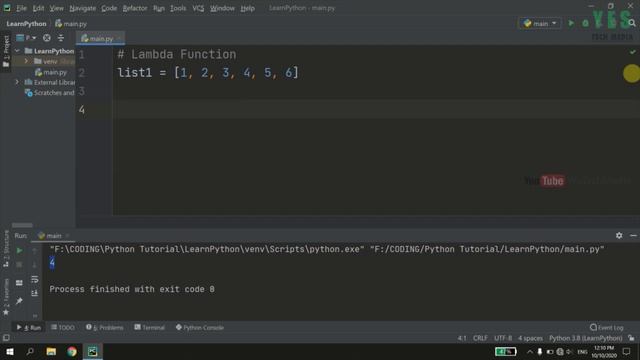
Task: Toggle read-only lock icon in status bar
Action: click(x=631, y=338)
